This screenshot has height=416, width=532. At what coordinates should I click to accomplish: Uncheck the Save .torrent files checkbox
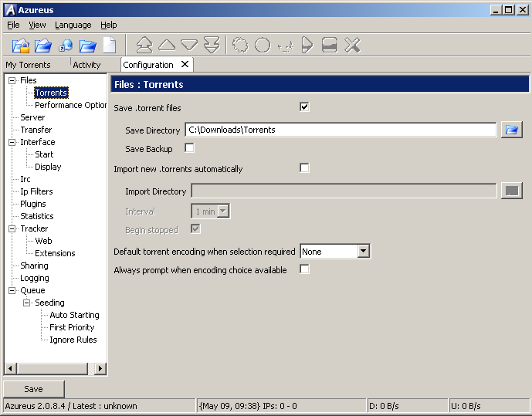(304, 107)
